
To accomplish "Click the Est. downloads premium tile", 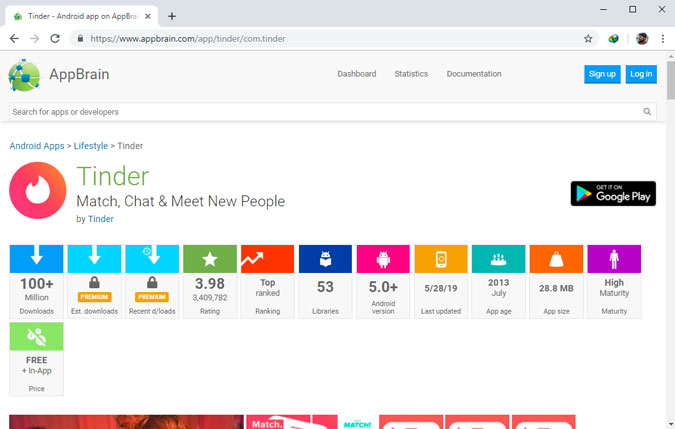I will pyautogui.click(x=94, y=281).
